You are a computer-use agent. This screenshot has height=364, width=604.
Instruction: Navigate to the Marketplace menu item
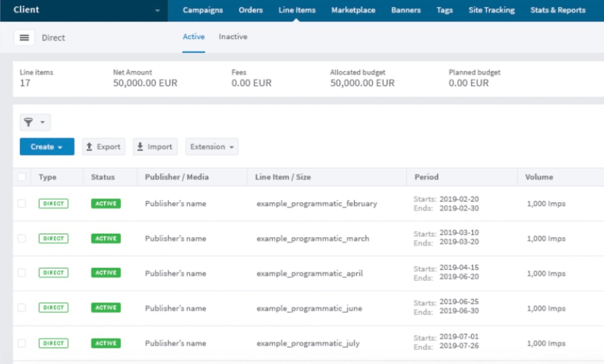click(353, 10)
